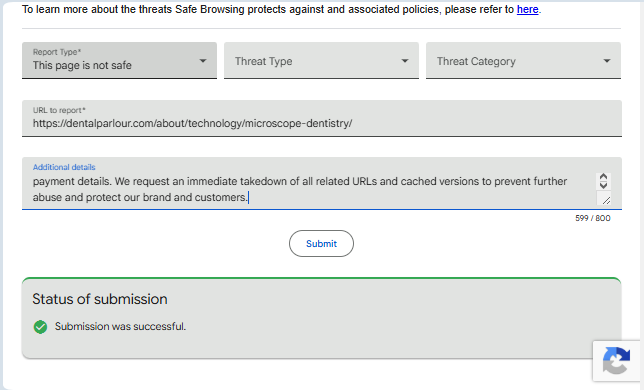Click the textarea scroll-up arrow

pos(603,177)
